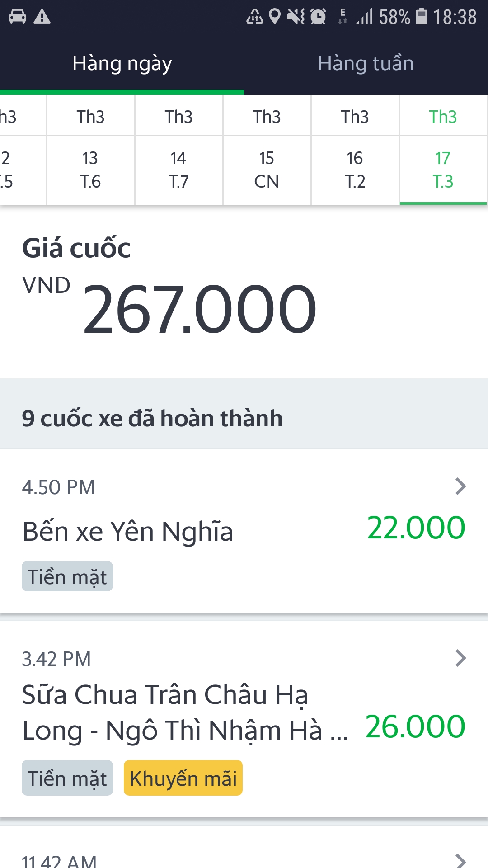Tap the signal strength bars icon
Image resolution: width=488 pixels, height=868 pixels.
(x=364, y=17)
